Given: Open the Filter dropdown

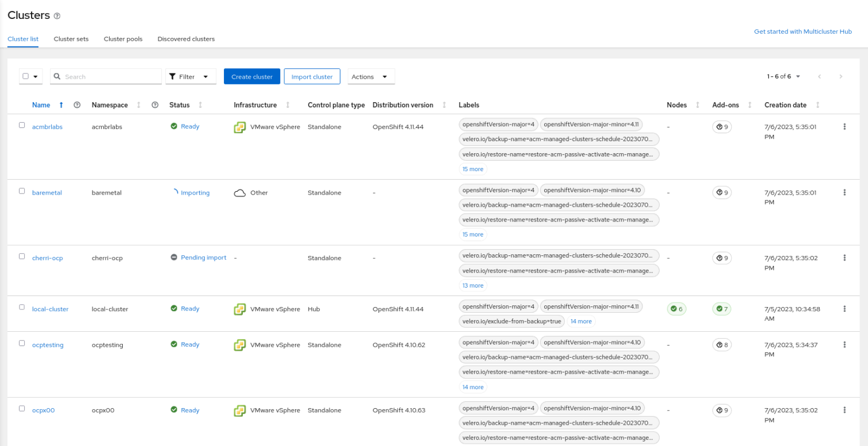Looking at the screenshot, I should click(191, 76).
